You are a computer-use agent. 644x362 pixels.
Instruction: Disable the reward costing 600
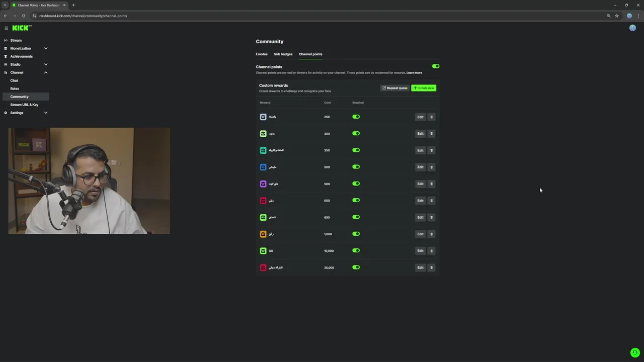point(356,200)
